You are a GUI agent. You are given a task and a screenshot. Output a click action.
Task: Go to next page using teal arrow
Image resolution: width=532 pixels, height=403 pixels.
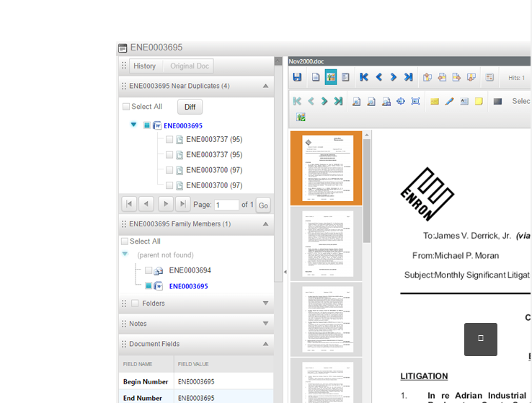(x=324, y=102)
